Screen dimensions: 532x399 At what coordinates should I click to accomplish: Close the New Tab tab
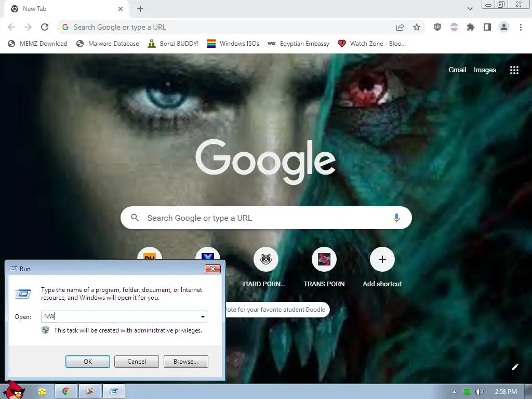121,9
